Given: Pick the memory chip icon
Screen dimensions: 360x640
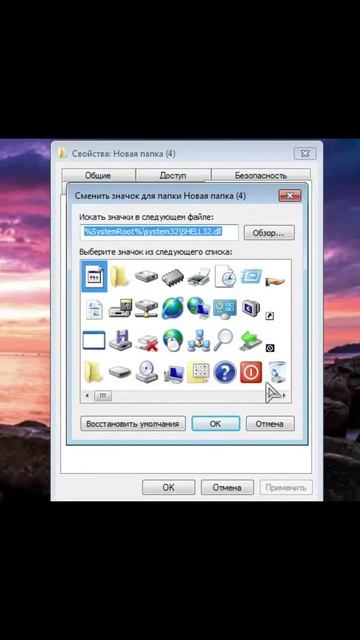Looking at the screenshot, I should (173, 278).
